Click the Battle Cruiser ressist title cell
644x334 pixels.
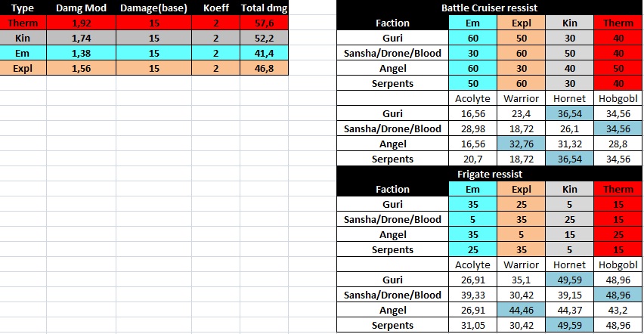(x=489, y=8)
